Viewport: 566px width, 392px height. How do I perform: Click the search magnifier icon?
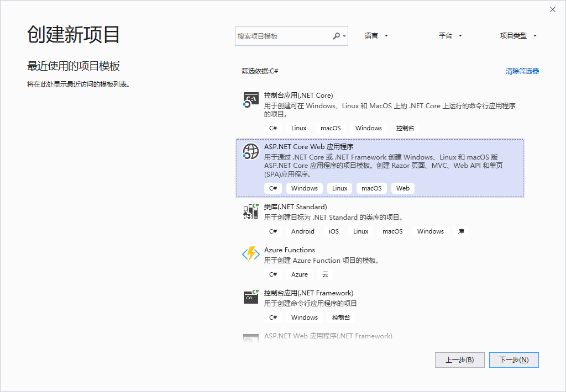tap(336, 36)
